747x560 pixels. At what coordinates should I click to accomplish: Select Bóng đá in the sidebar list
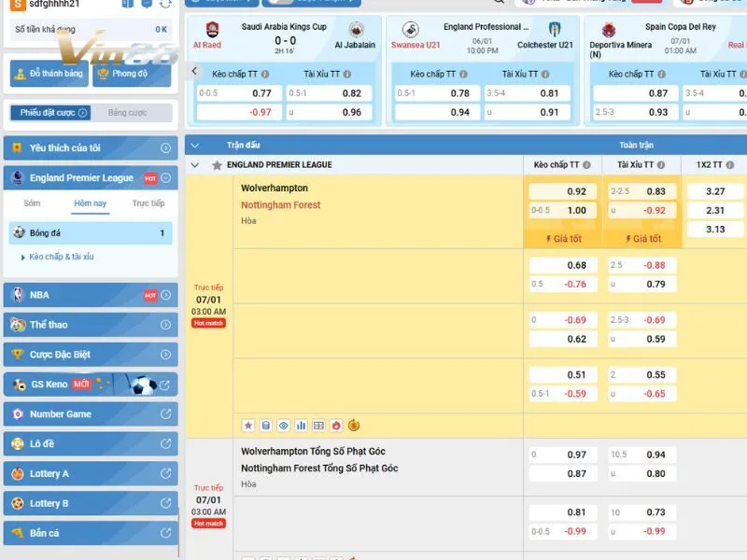tap(91, 232)
